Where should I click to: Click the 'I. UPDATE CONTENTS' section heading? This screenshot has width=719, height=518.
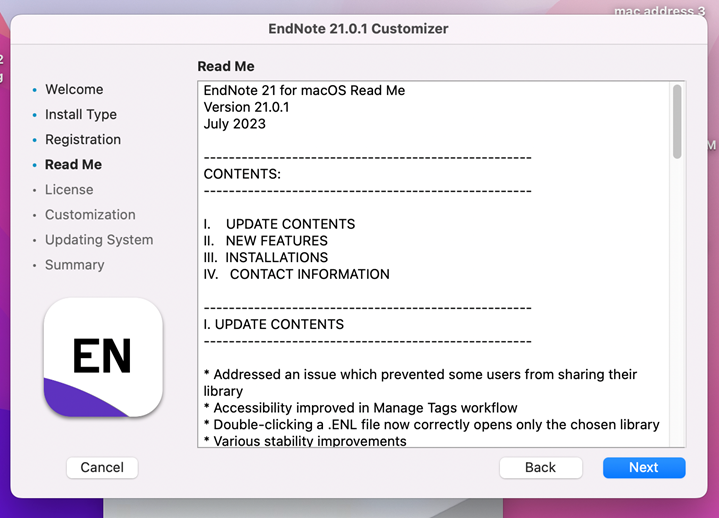point(273,325)
